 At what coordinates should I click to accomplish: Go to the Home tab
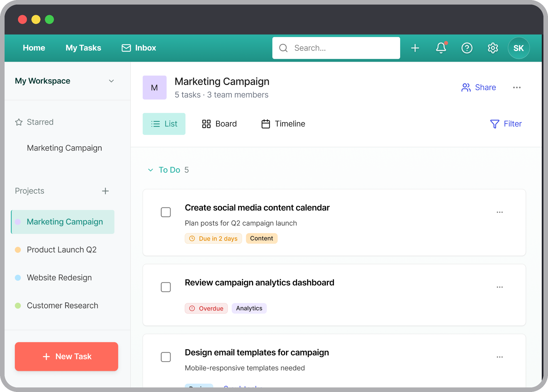point(34,48)
